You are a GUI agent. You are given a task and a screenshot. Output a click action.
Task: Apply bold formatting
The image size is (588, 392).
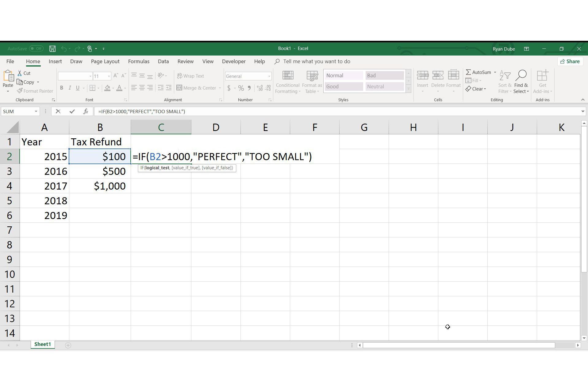pyautogui.click(x=62, y=88)
